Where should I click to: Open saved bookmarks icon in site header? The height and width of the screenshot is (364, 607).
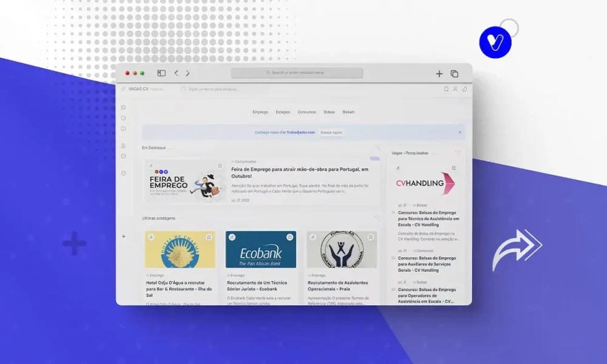(446, 89)
